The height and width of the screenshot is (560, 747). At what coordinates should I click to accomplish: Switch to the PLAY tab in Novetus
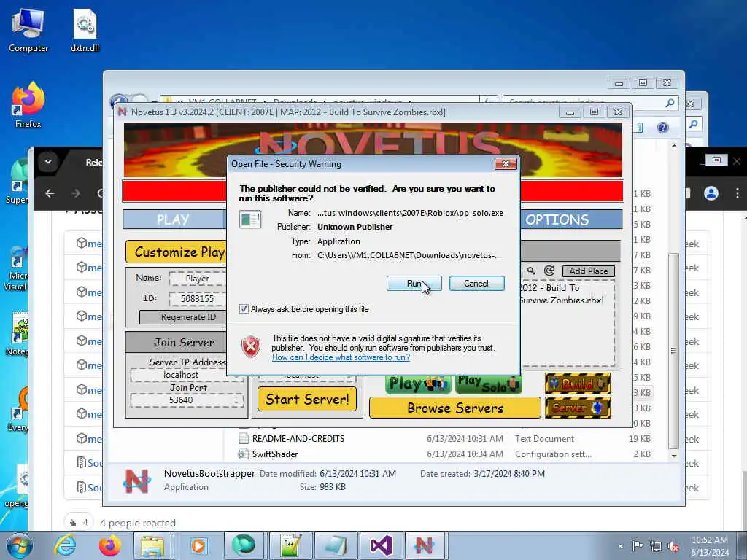click(x=173, y=219)
